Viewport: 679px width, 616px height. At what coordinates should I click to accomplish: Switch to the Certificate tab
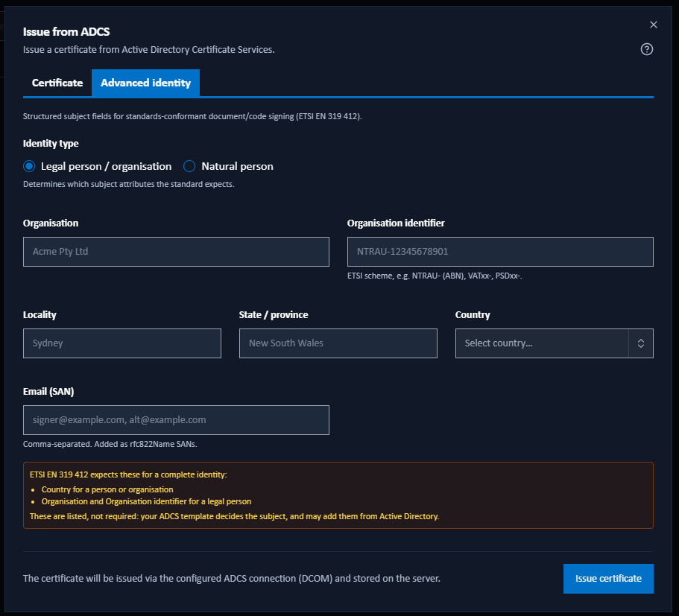tap(57, 83)
